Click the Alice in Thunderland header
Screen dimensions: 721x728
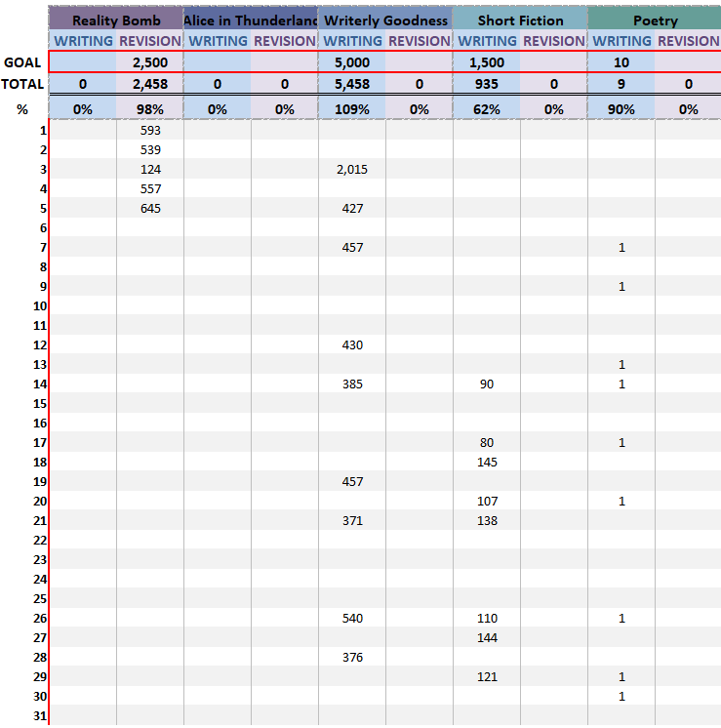(x=251, y=20)
